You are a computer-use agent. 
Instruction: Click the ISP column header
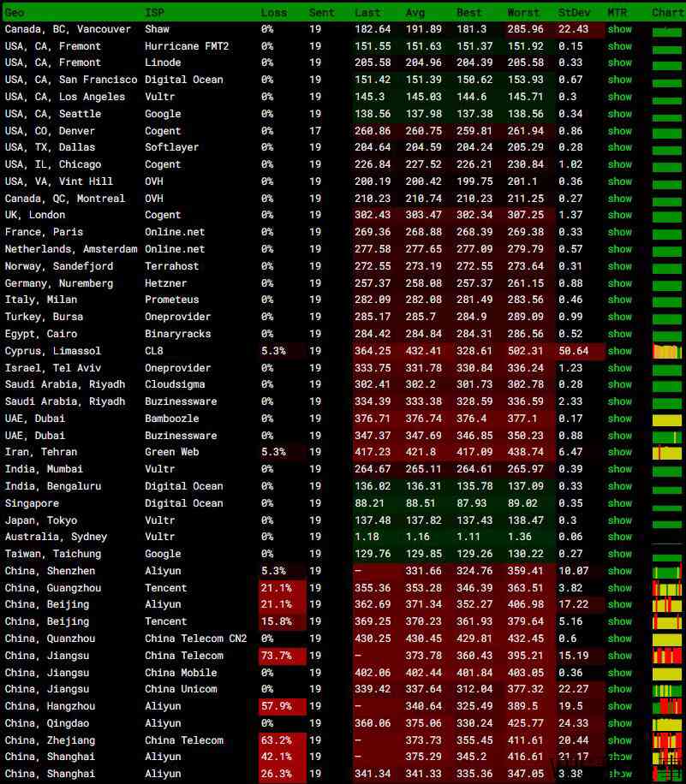155,13
